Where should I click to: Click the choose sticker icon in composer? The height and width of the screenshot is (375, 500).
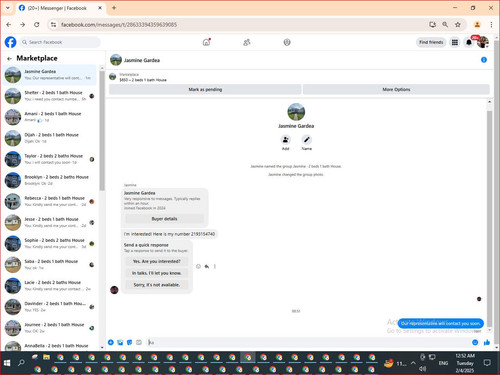pos(130,342)
